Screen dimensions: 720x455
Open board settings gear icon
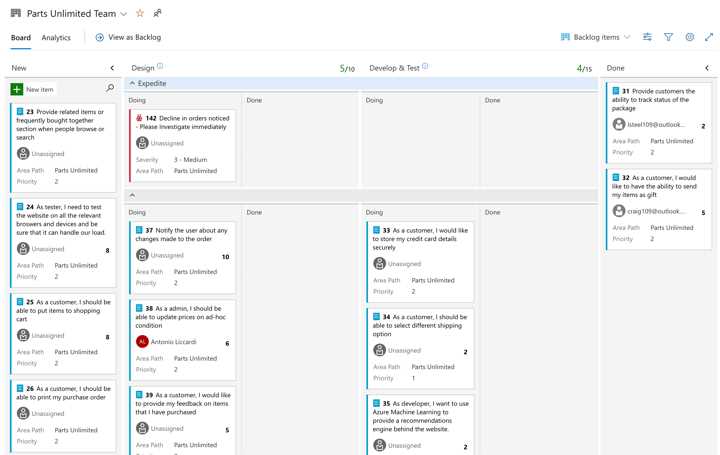[690, 37]
